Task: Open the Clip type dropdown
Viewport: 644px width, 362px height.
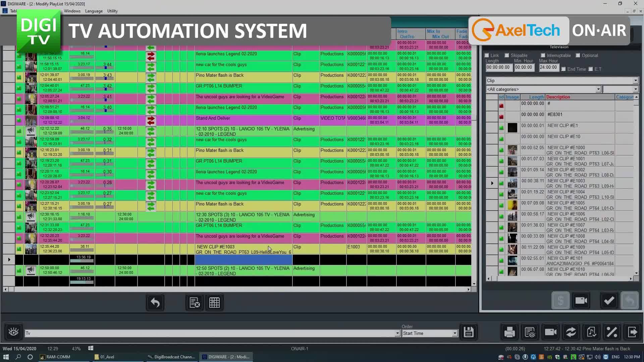Action: [x=636, y=80]
